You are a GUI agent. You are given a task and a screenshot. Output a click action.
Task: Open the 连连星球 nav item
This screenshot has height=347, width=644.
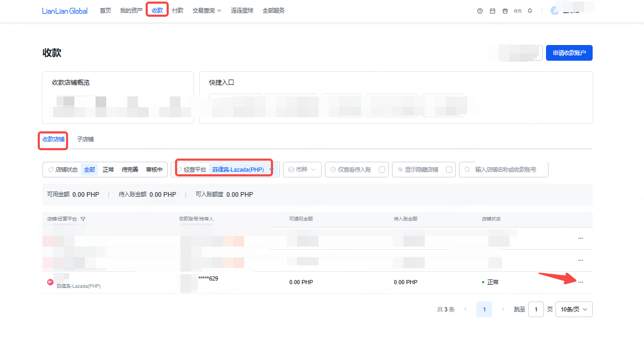(242, 10)
